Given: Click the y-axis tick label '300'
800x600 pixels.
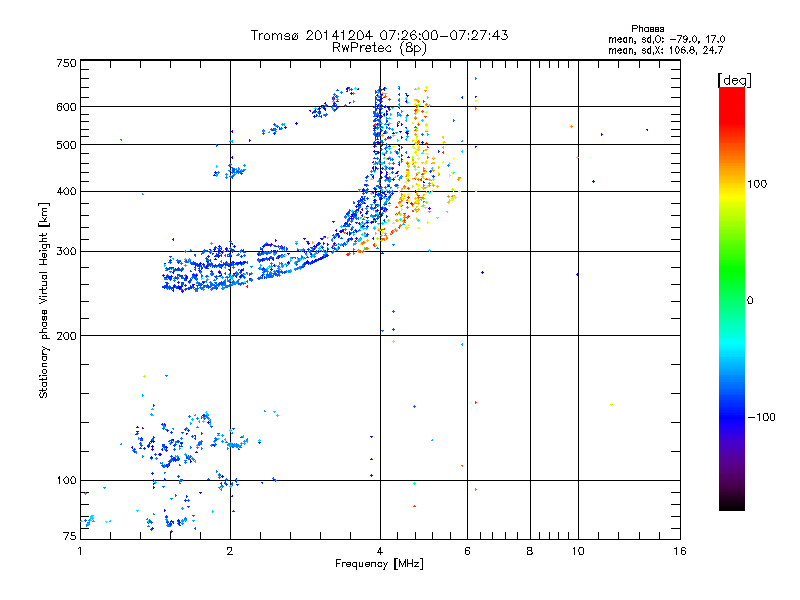Looking at the screenshot, I should click(66, 252).
